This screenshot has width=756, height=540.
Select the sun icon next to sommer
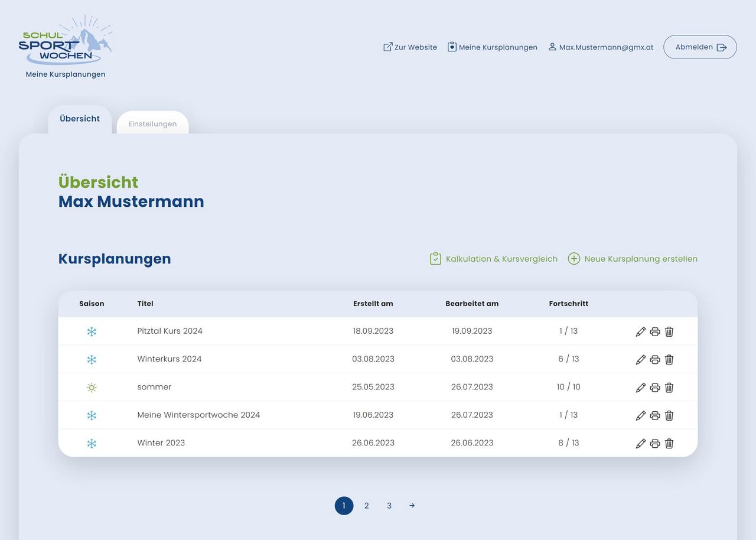pyautogui.click(x=92, y=387)
